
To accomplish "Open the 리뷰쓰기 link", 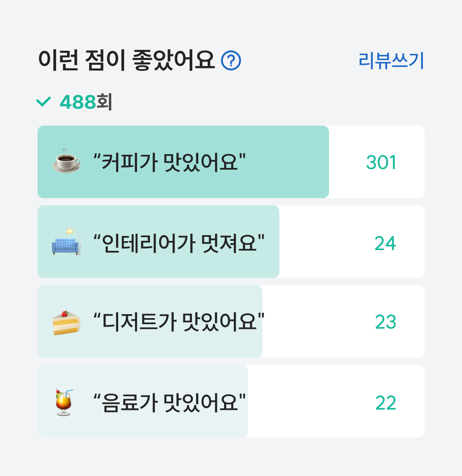I will [x=391, y=61].
